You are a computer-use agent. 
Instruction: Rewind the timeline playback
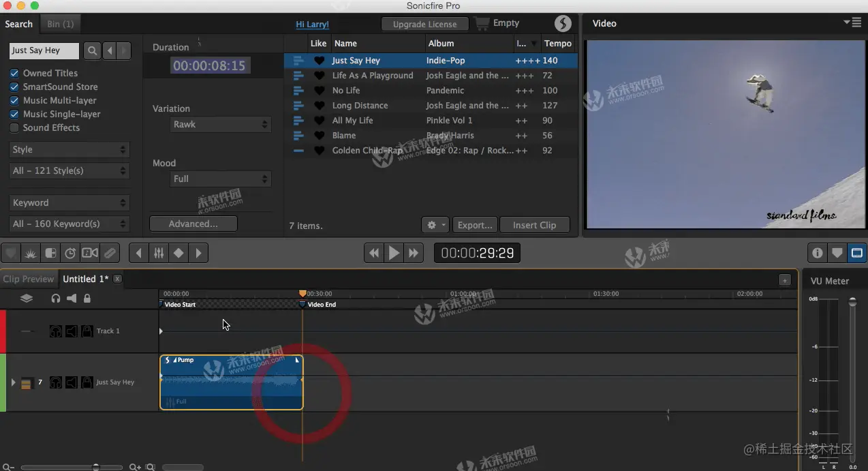(374, 253)
